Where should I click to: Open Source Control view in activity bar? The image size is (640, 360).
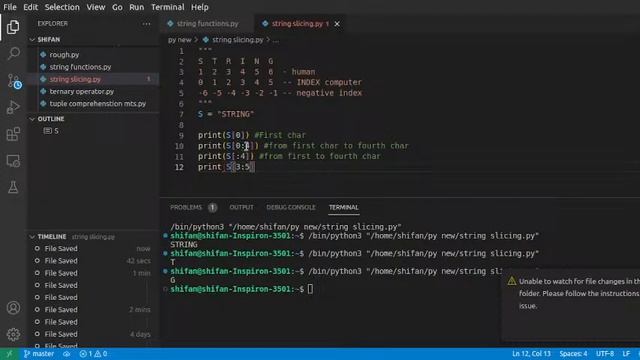point(13,81)
